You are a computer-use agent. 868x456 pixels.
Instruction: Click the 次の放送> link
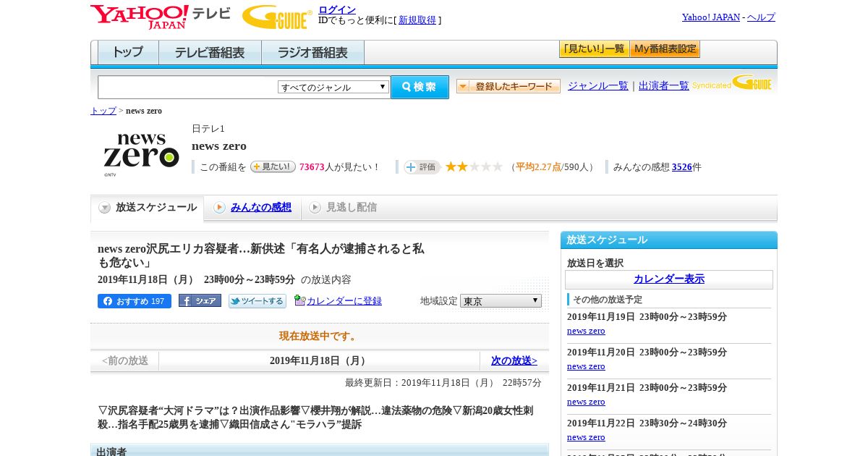[514, 360]
